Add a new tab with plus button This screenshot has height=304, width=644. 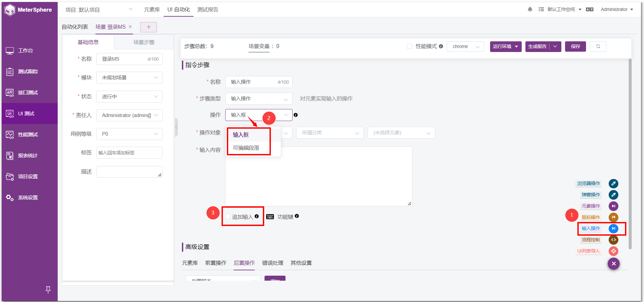coord(149,27)
